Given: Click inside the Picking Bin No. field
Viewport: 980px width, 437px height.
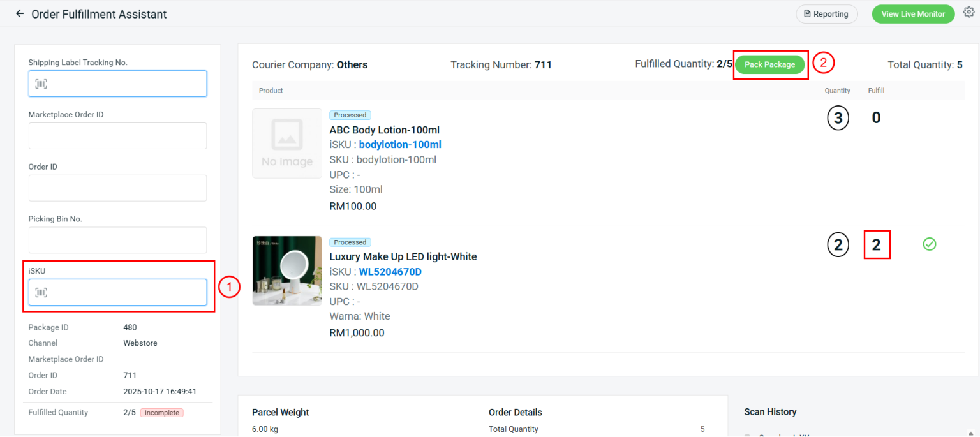Looking at the screenshot, I should pos(117,240).
